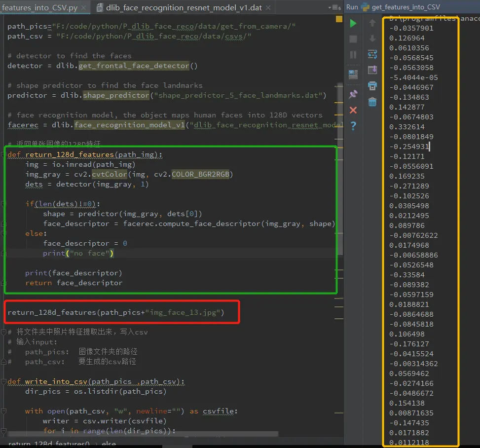
Task: Click console value -0.254931
Action: coord(409,147)
